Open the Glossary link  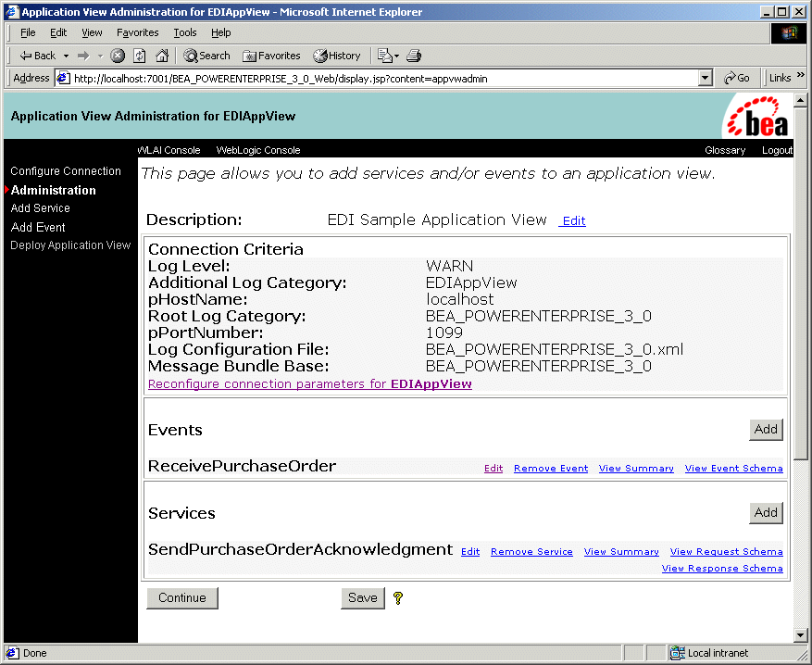pos(725,150)
